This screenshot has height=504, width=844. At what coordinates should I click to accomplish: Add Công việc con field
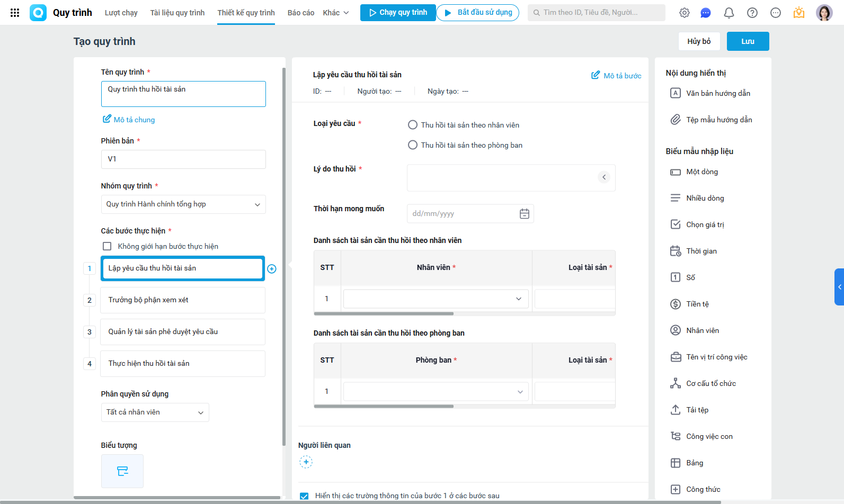pos(703,436)
